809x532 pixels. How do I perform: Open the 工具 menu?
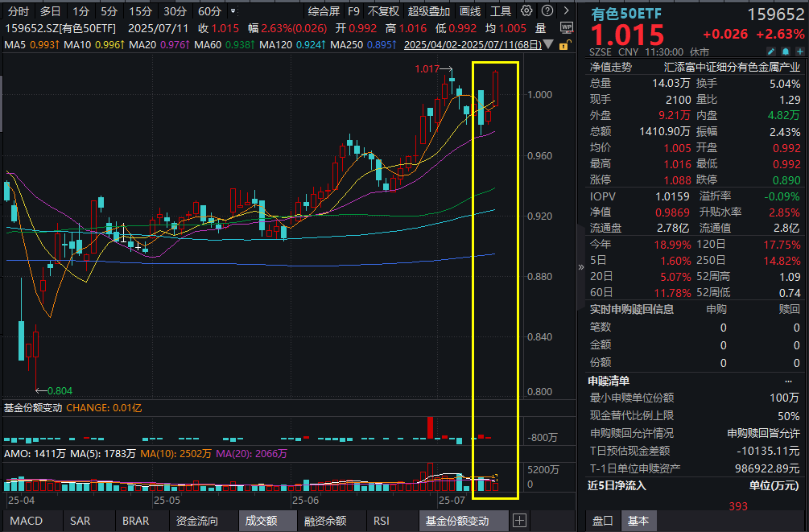501,11
